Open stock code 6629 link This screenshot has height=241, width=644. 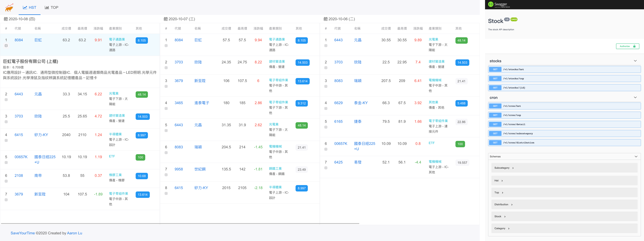(x=338, y=103)
